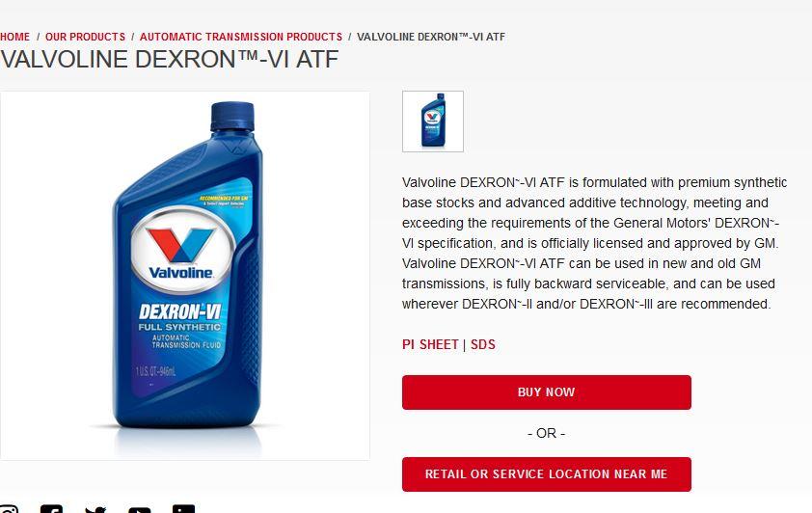Click the large DEXRON-VI bottle product image
The width and height of the screenshot is (812, 513).
click(185, 276)
